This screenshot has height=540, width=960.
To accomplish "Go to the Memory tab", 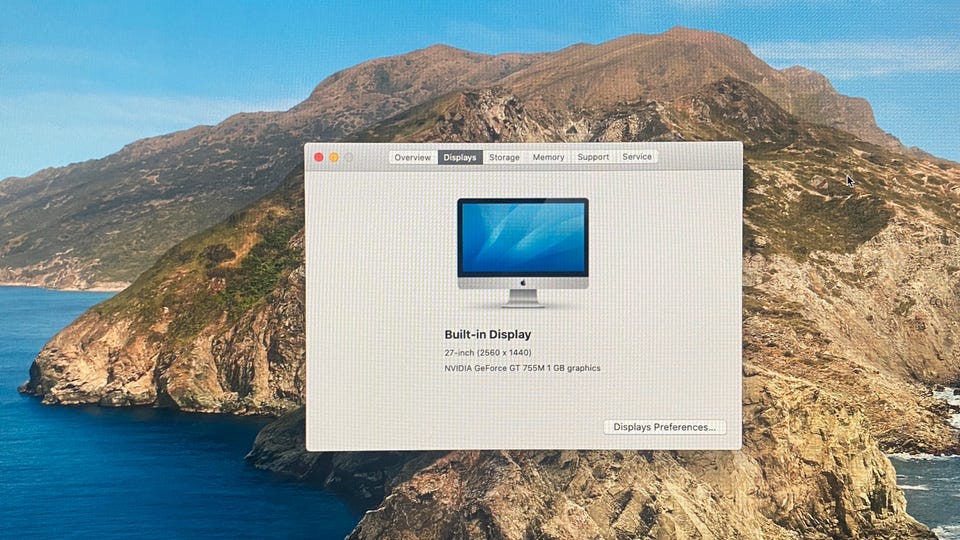I will (x=549, y=157).
